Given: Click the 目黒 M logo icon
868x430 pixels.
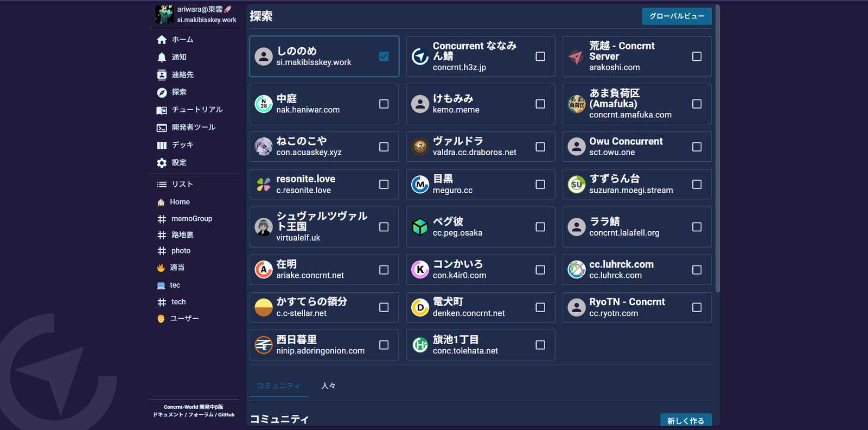Looking at the screenshot, I should (420, 185).
